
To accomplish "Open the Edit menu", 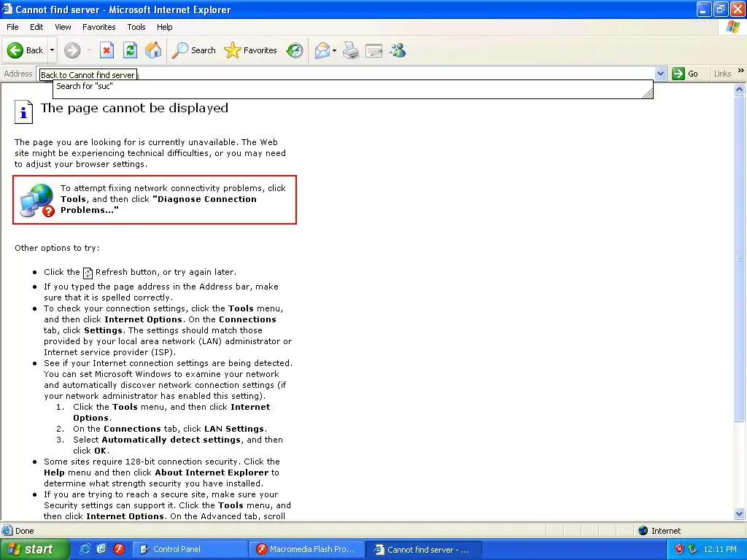I will click(36, 27).
